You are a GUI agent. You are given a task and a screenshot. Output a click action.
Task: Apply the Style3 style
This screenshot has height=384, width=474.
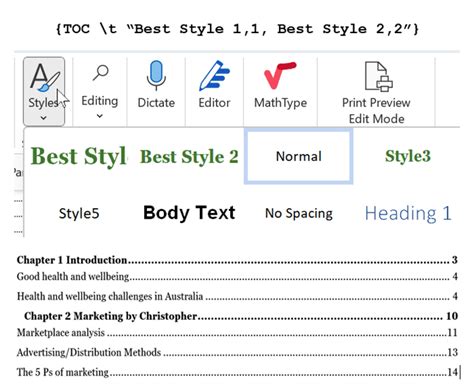408,156
